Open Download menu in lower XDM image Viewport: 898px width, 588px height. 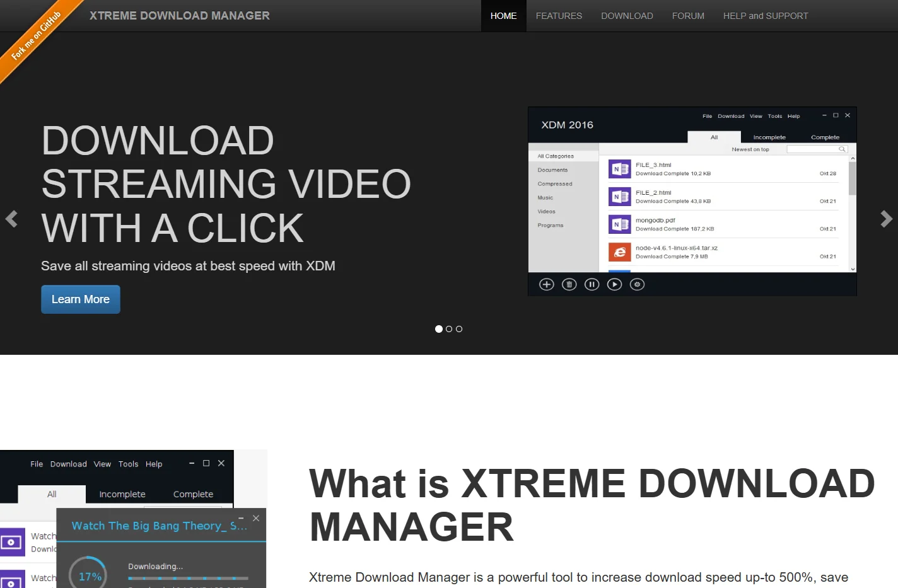click(69, 464)
